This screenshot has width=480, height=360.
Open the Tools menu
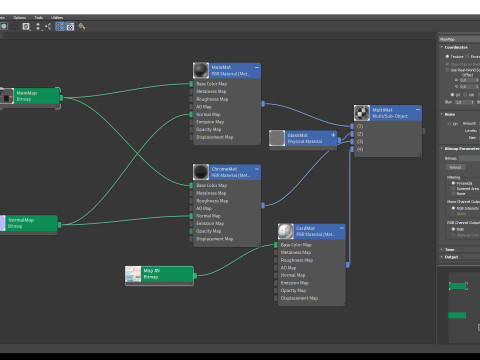coord(39,18)
